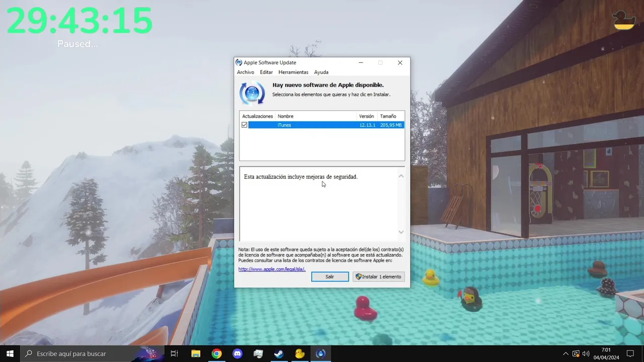
Task: Click the Salir button
Action: (x=330, y=277)
